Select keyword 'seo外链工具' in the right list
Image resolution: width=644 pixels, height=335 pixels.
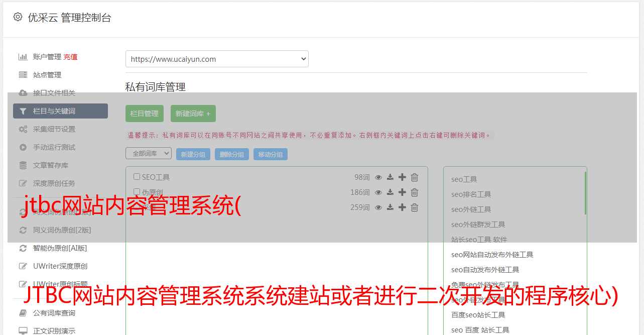point(471,209)
